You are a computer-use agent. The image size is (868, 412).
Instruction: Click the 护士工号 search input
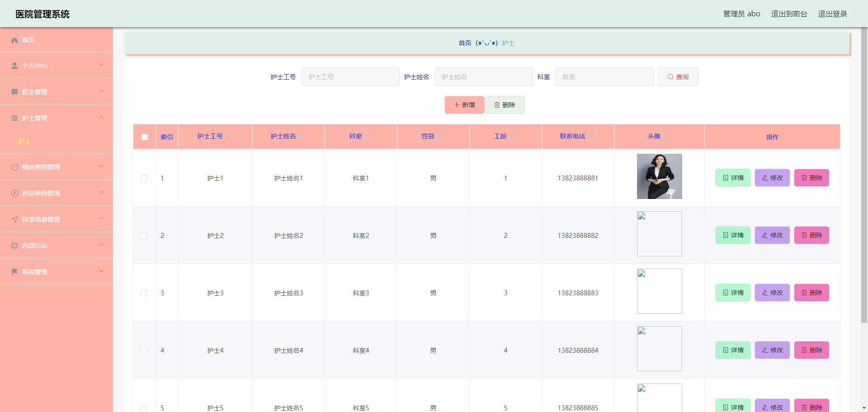pyautogui.click(x=350, y=77)
